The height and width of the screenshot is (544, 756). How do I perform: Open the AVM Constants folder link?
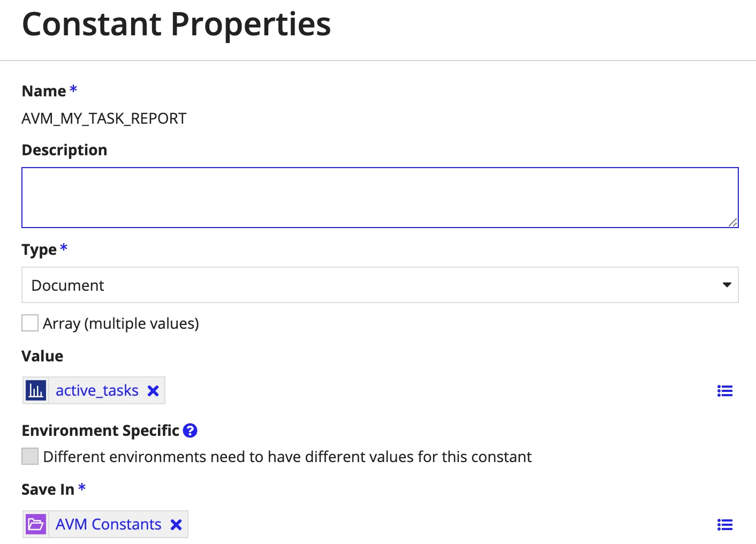[108, 524]
